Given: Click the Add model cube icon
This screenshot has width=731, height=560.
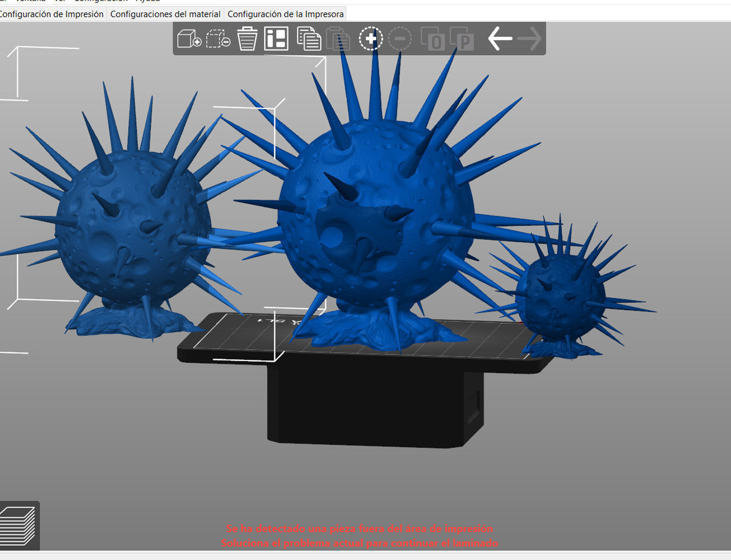Looking at the screenshot, I should pyautogui.click(x=189, y=39).
